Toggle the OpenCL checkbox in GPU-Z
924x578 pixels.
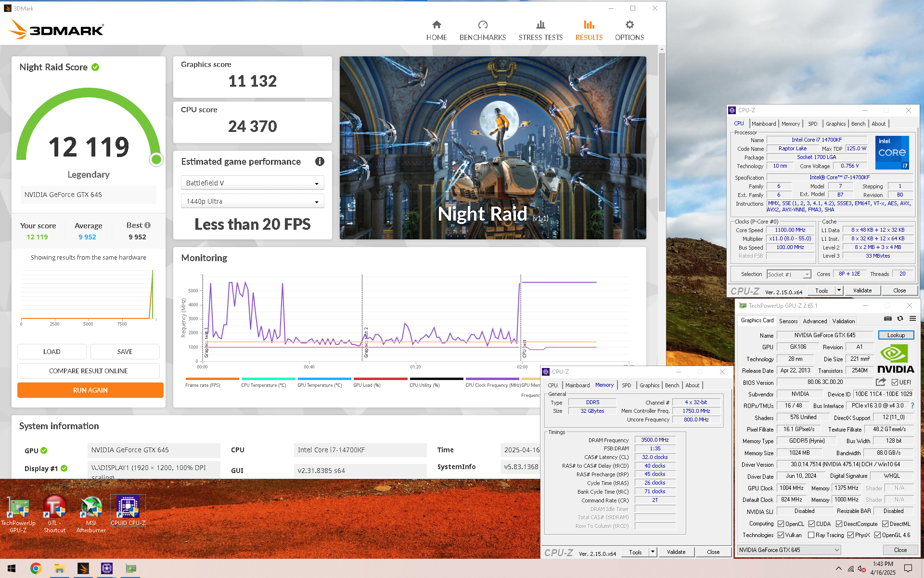pyautogui.click(x=781, y=524)
